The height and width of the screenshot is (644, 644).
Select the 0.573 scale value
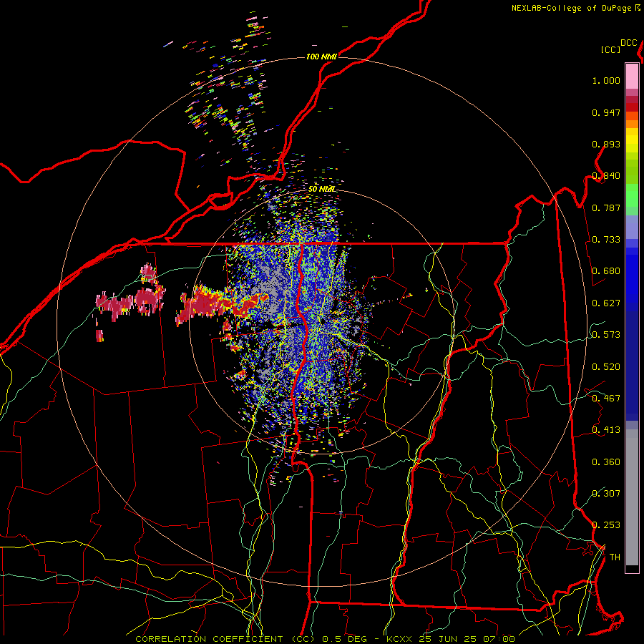click(606, 335)
